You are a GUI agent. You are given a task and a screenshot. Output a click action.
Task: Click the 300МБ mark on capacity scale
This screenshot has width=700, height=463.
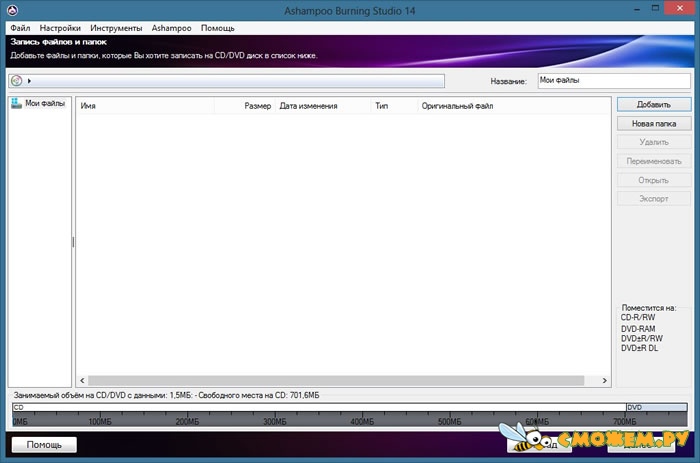[x=274, y=421]
